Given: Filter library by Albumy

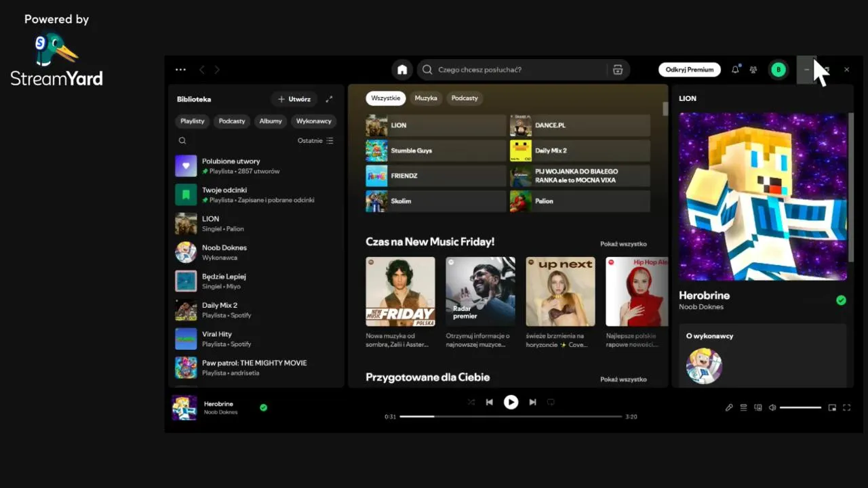Looking at the screenshot, I should pyautogui.click(x=271, y=121).
